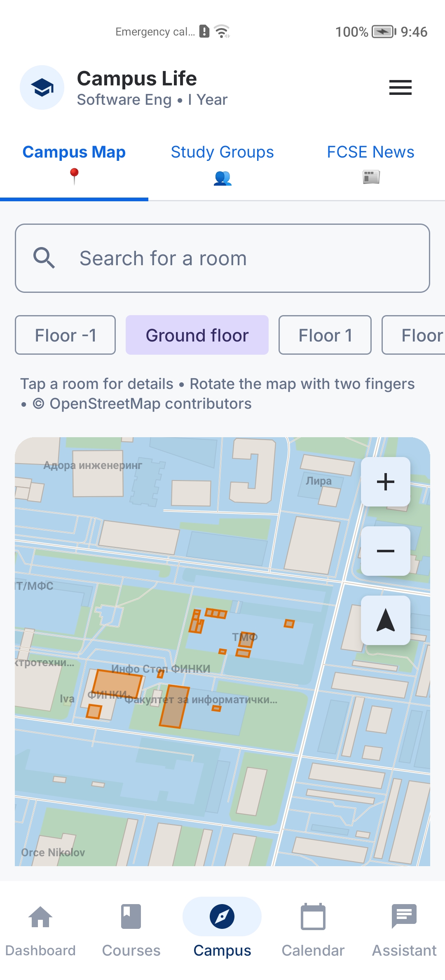The width and height of the screenshot is (445, 980).
Task: Open the Calendar icon
Action: tap(313, 916)
